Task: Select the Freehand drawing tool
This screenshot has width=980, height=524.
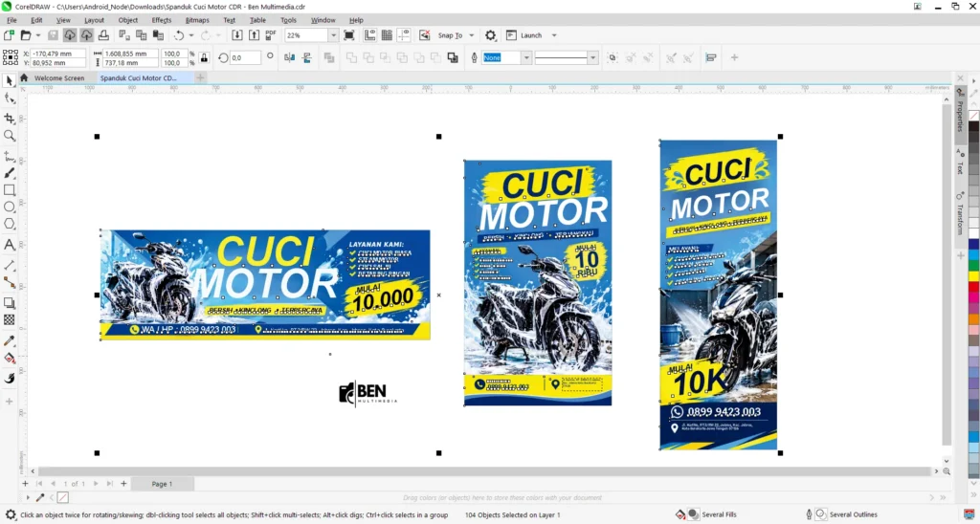Action: click(10, 156)
